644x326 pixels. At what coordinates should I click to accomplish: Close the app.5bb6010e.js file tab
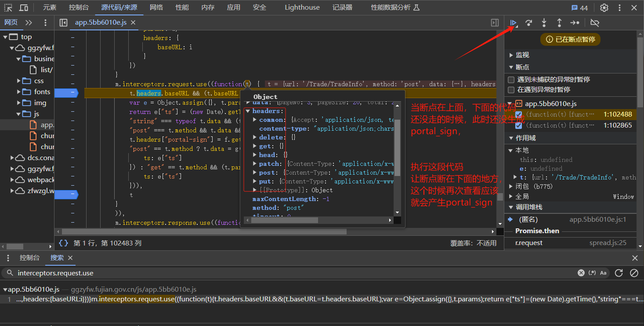134,22
